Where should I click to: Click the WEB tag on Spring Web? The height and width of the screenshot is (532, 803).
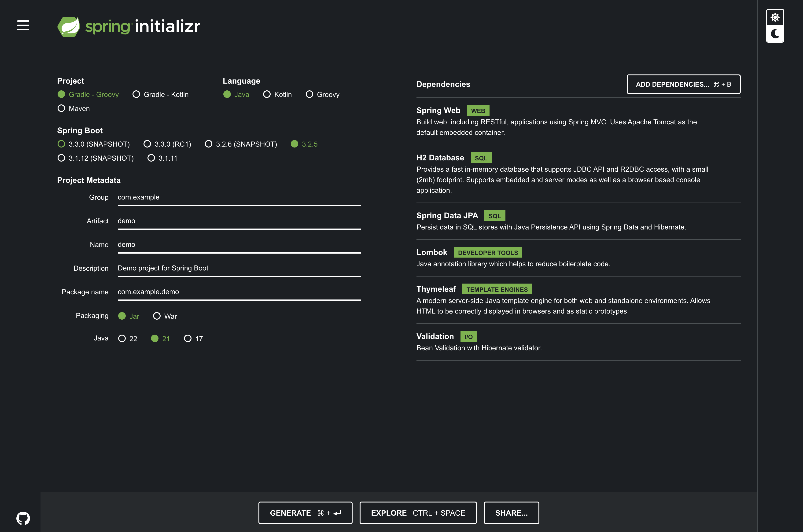[x=478, y=111]
